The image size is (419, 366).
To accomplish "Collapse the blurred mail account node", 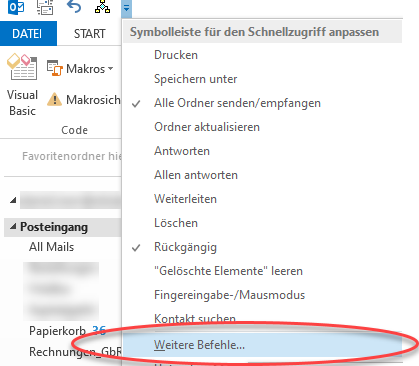I will (x=13, y=200).
